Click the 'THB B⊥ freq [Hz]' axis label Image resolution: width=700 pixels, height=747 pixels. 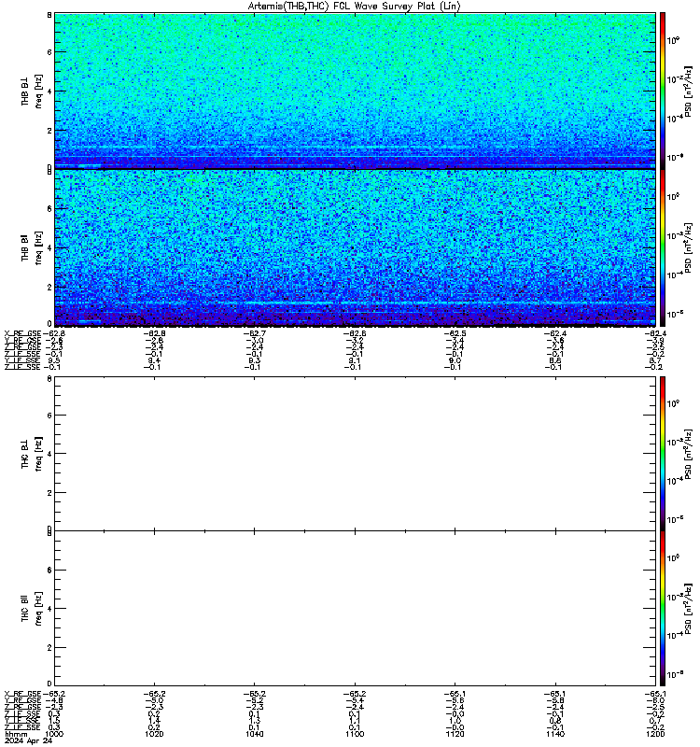pos(32,91)
